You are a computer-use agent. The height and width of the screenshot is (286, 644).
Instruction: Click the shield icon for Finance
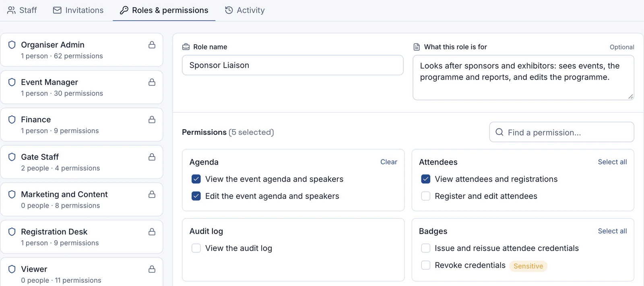point(12,119)
